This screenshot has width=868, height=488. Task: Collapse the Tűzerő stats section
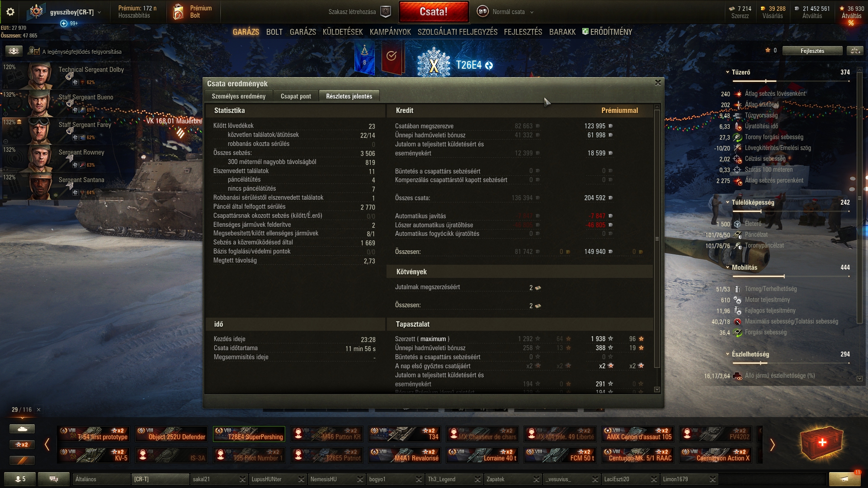(x=727, y=72)
